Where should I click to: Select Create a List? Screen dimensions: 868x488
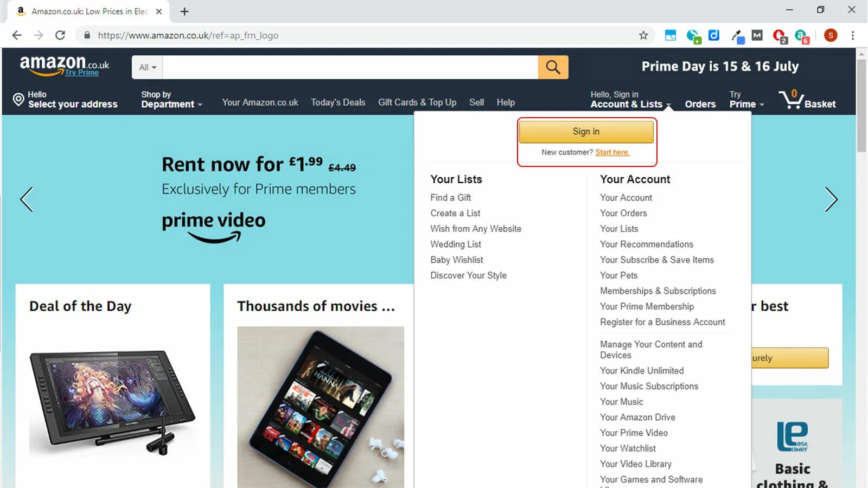coord(455,214)
